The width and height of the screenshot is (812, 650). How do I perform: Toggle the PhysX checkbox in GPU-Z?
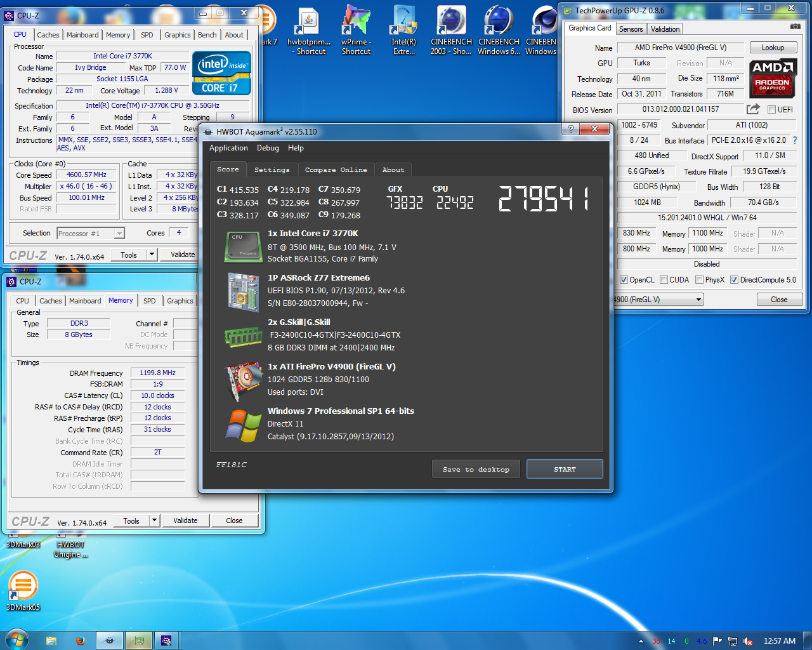coord(699,280)
